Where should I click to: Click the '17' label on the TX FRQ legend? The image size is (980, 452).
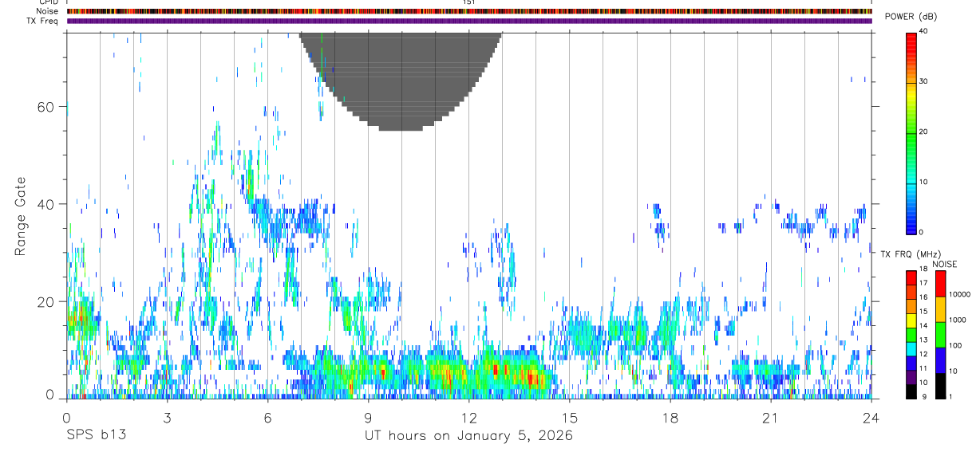pyautogui.click(x=924, y=283)
